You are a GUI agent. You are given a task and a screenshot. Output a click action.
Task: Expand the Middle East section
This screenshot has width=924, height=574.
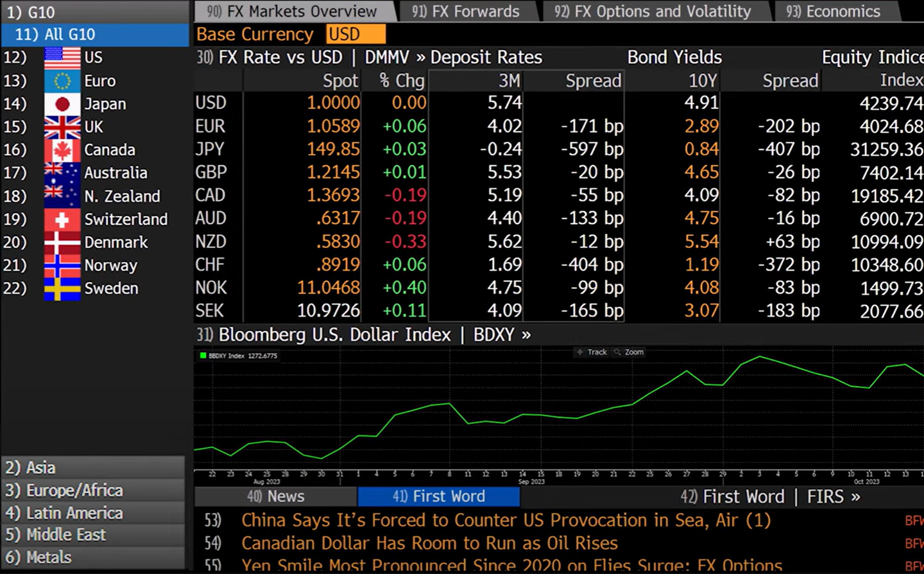click(x=93, y=535)
